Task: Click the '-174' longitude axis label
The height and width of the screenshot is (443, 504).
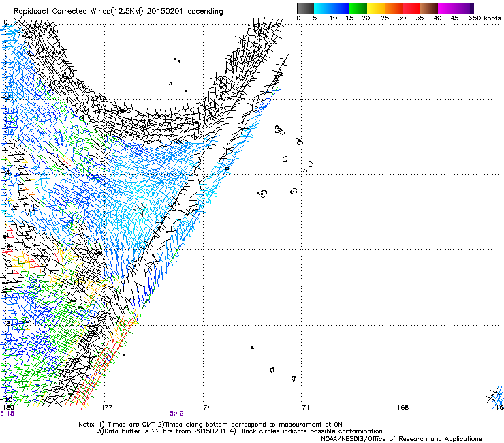Action: pos(203,408)
